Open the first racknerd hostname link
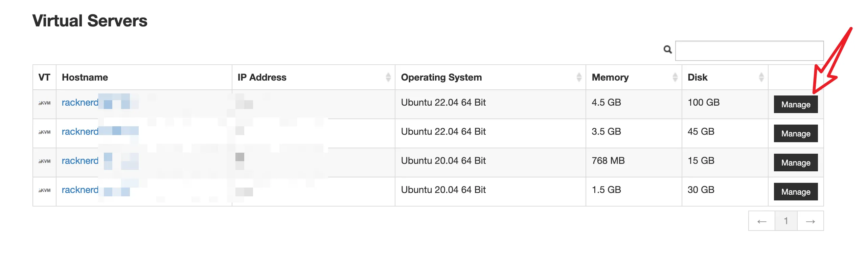 [80, 103]
